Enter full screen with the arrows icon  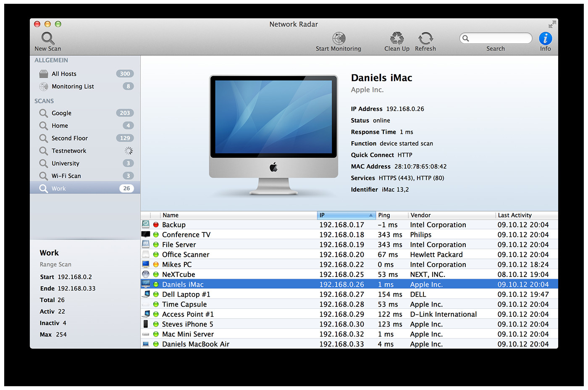tap(552, 24)
